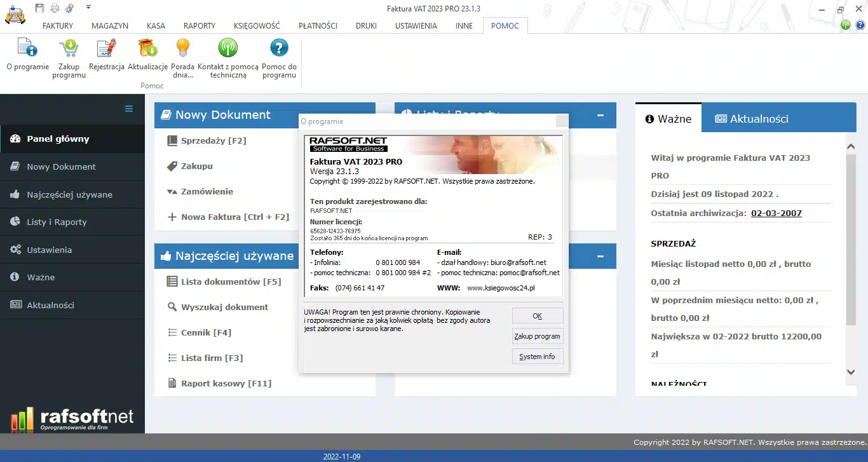Click the Zakup programu cart icon

click(x=69, y=48)
